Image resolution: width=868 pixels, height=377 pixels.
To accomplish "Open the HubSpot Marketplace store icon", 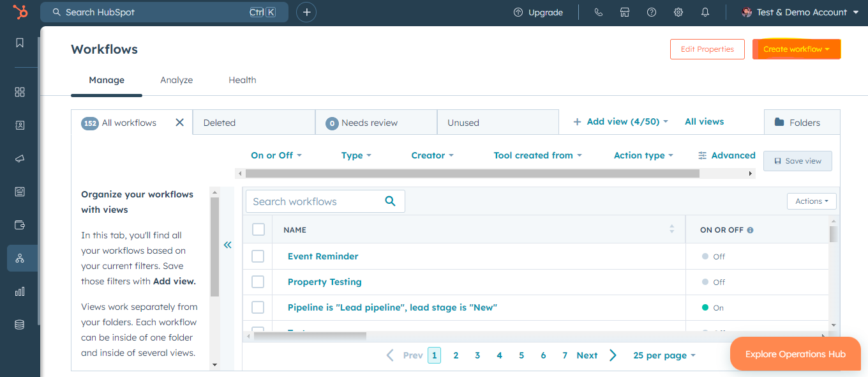I will click(624, 12).
